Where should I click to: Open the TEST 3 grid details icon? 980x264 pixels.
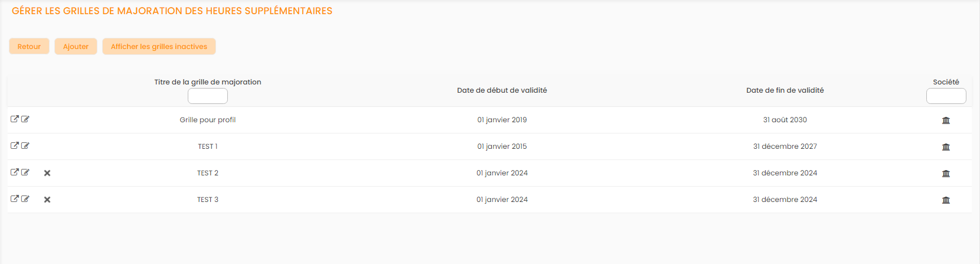(x=15, y=199)
